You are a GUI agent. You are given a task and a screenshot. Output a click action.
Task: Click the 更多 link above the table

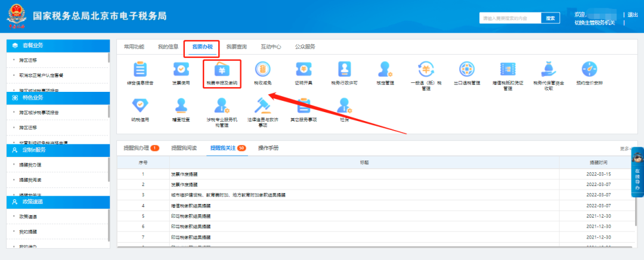point(624,148)
